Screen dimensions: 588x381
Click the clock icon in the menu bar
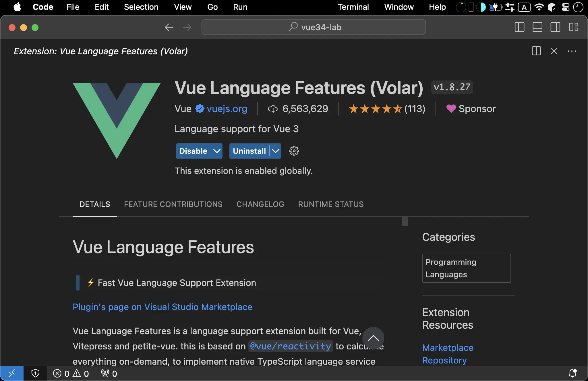point(578,7)
